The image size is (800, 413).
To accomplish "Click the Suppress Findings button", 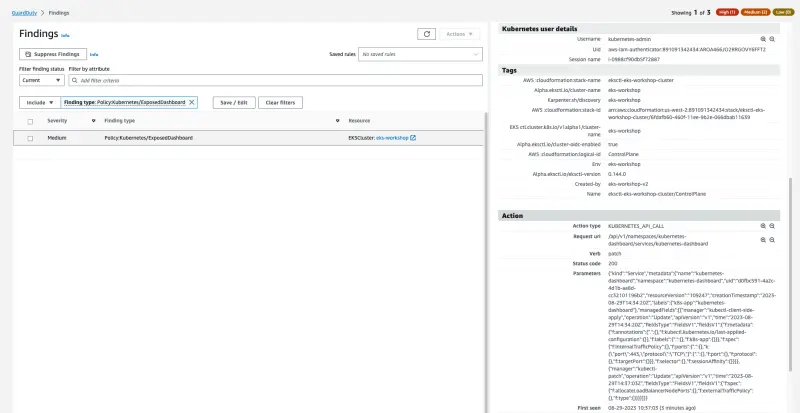I will tap(53, 53).
